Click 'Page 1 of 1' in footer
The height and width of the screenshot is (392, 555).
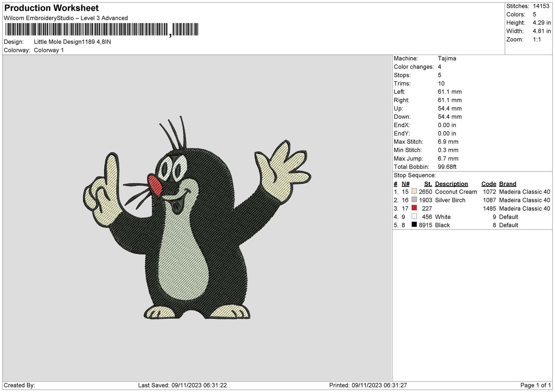tap(536, 385)
